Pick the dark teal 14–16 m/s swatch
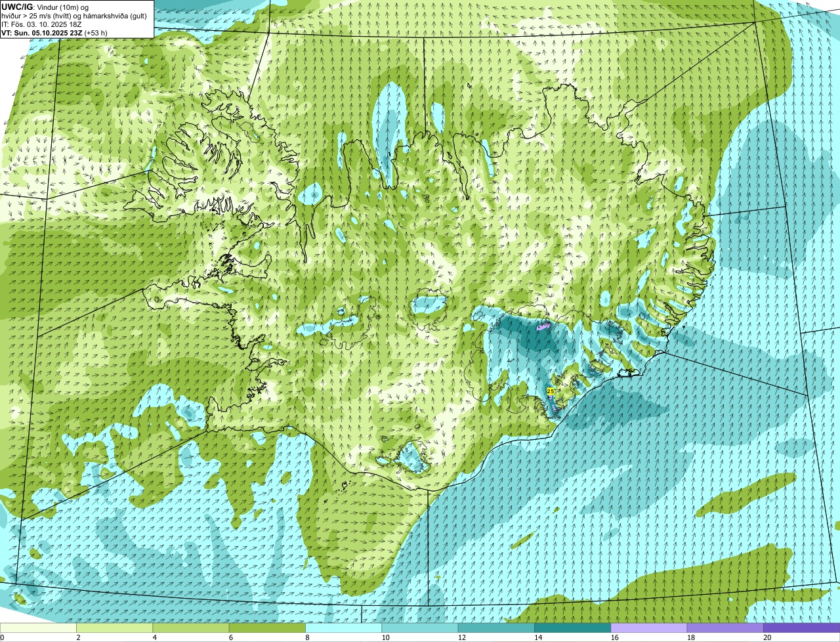Viewport: 840px width, 642px height. (572, 628)
